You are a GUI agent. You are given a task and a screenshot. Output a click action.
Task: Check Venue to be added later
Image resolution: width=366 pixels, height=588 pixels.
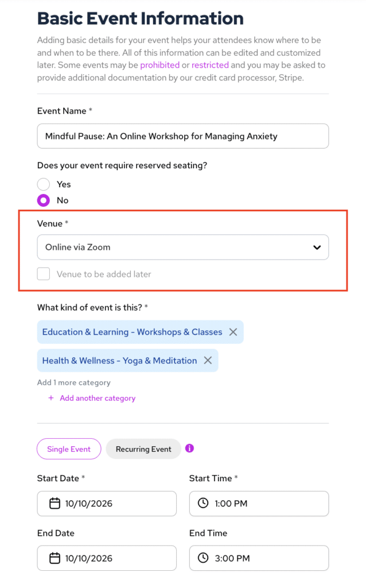coord(44,274)
